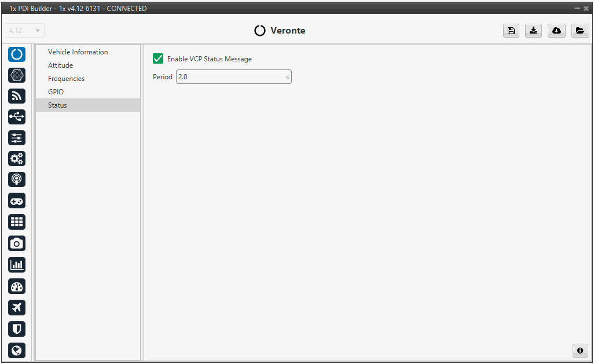Viewport: 594px width, 364px height.
Task: Click the floppy disk save button
Action: pos(511,31)
